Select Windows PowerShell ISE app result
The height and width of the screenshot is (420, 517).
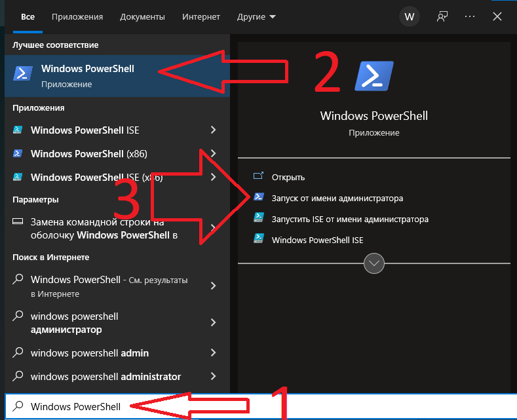[117, 130]
